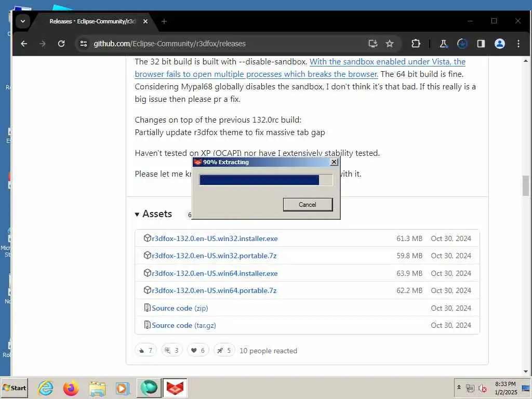
Task: Toggle laugh reaction with 3
Action: (x=171, y=351)
